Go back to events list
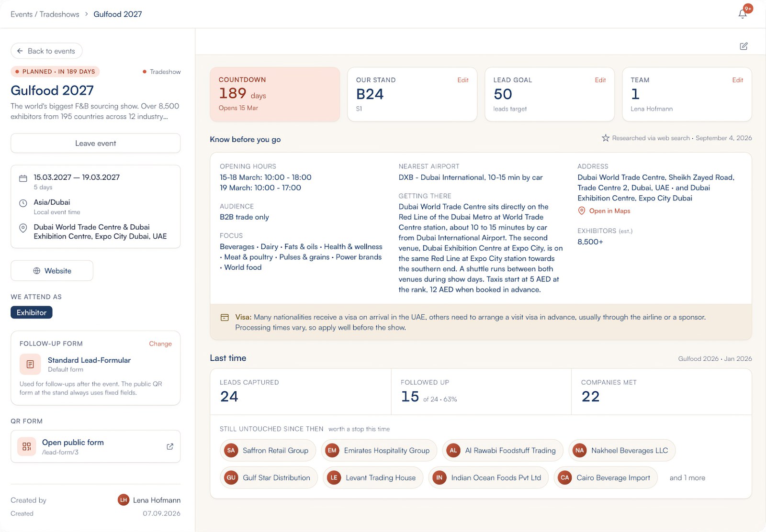This screenshot has width=766, height=532. point(46,51)
